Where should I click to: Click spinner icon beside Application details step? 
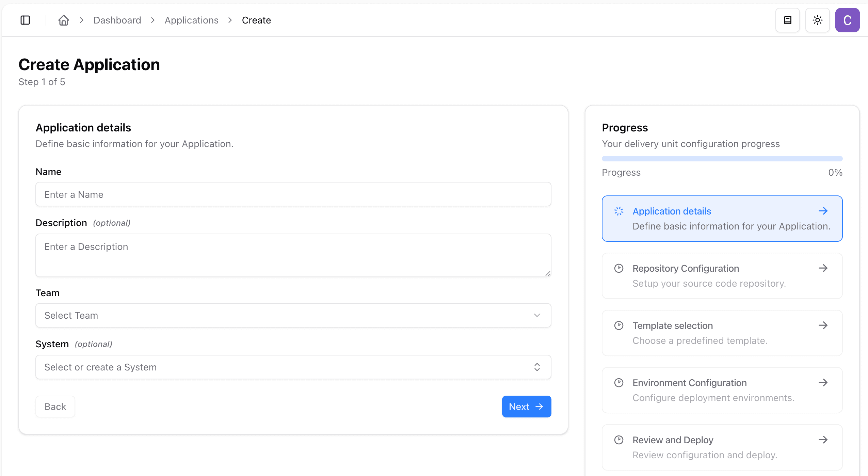pyautogui.click(x=619, y=211)
